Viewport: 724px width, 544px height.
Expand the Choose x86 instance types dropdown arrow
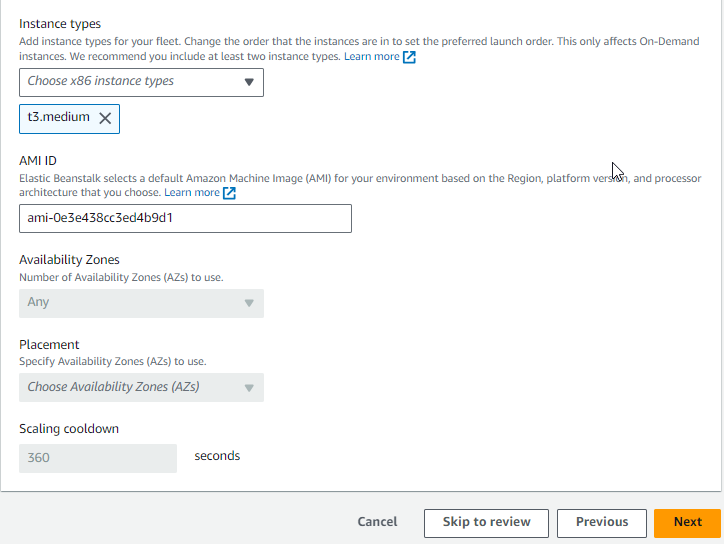pos(249,82)
